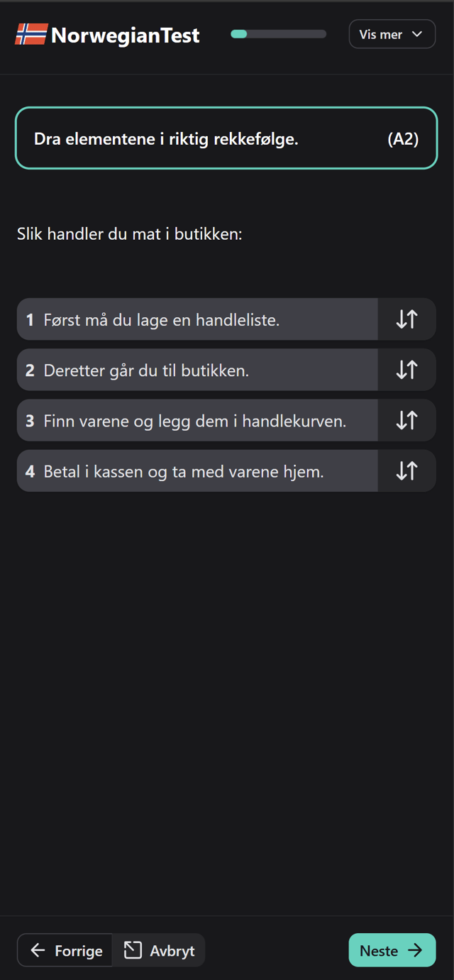Go to next question with Neste
Image resolution: width=454 pixels, height=980 pixels.
[x=392, y=950]
